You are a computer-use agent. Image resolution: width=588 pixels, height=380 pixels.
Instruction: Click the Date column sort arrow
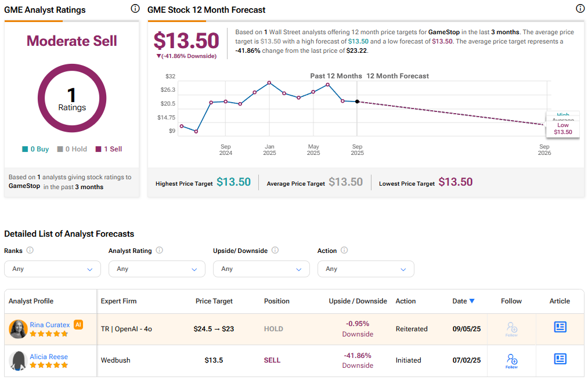[472, 301]
